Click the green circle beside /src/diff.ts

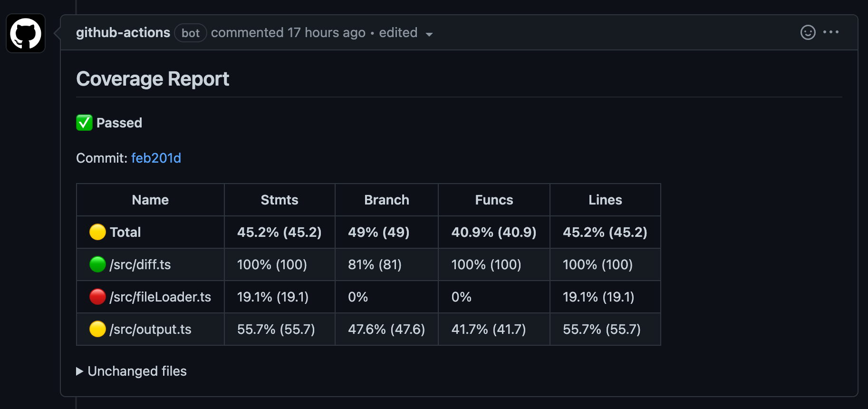pyautogui.click(x=97, y=264)
